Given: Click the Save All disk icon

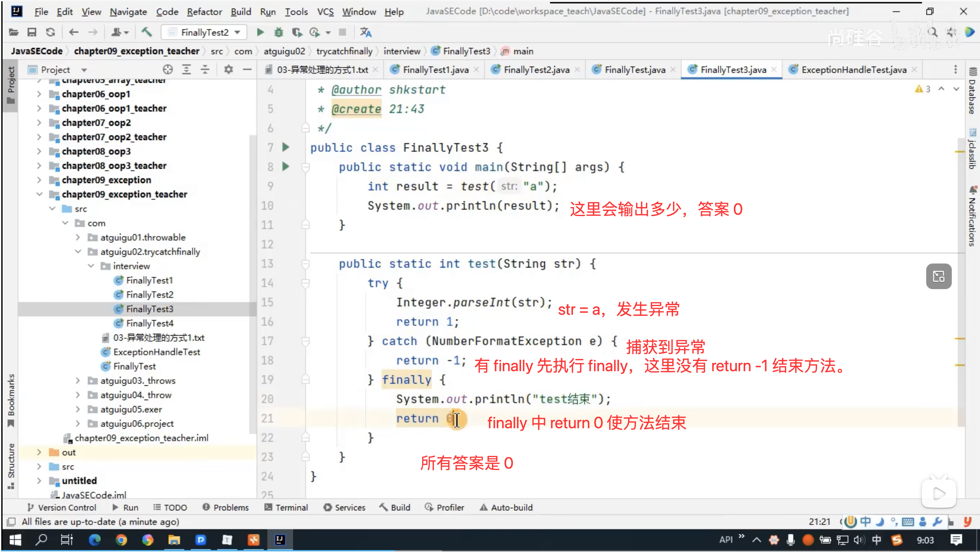Looking at the screenshot, I should pyautogui.click(x=32, y=32).
